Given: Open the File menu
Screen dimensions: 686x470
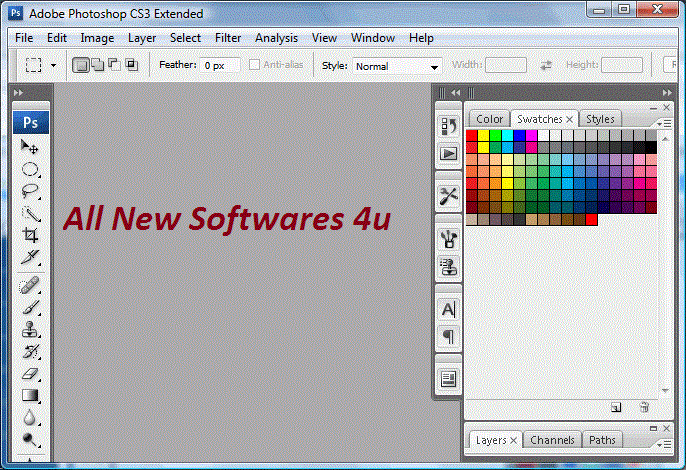Looking at the screenshot, I should pyautogui.click(x=24, y=38).
